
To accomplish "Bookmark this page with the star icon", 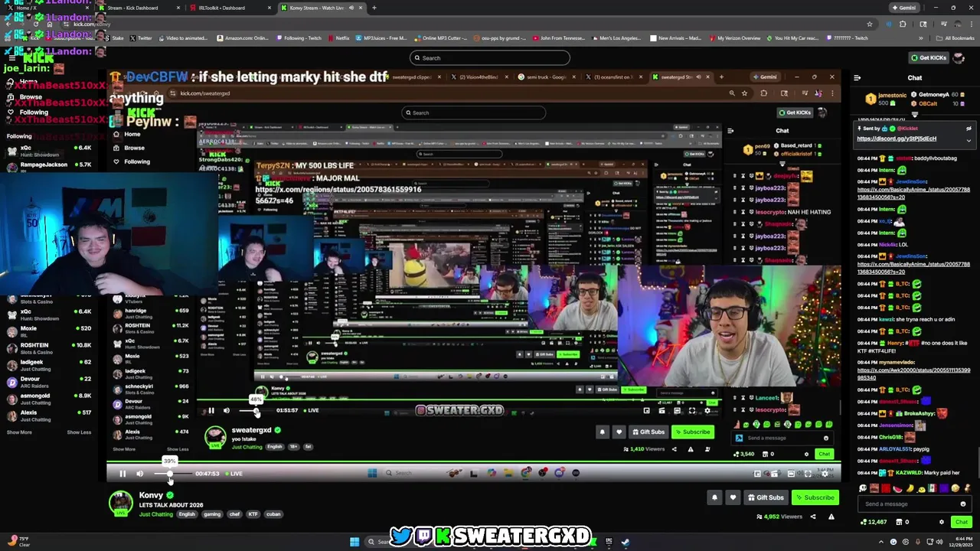I will (x=870, y=24).
